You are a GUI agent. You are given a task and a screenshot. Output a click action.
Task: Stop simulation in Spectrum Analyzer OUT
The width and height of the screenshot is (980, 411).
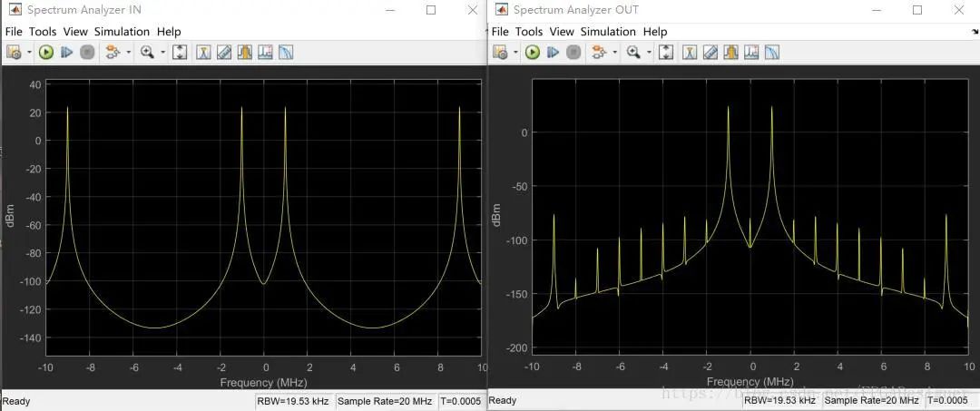(573, 53)
